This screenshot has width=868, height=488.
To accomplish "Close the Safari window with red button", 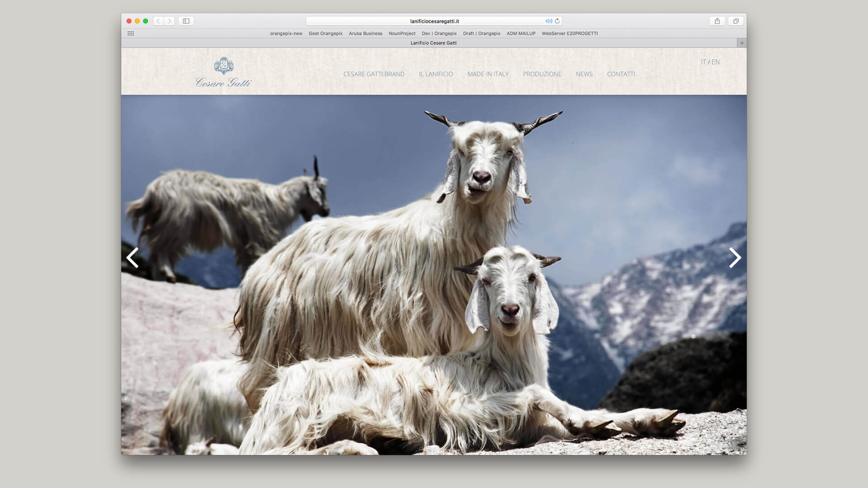I will [129, 21].
